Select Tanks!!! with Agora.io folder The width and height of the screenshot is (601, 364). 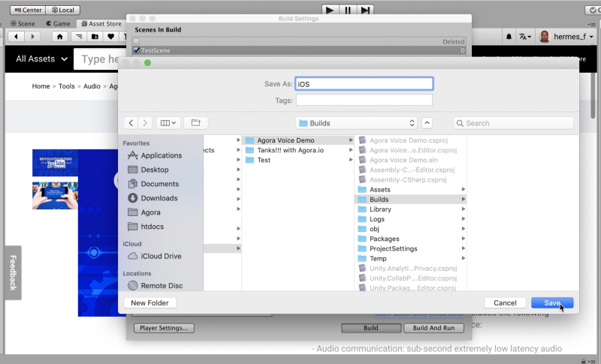(298, 150)
